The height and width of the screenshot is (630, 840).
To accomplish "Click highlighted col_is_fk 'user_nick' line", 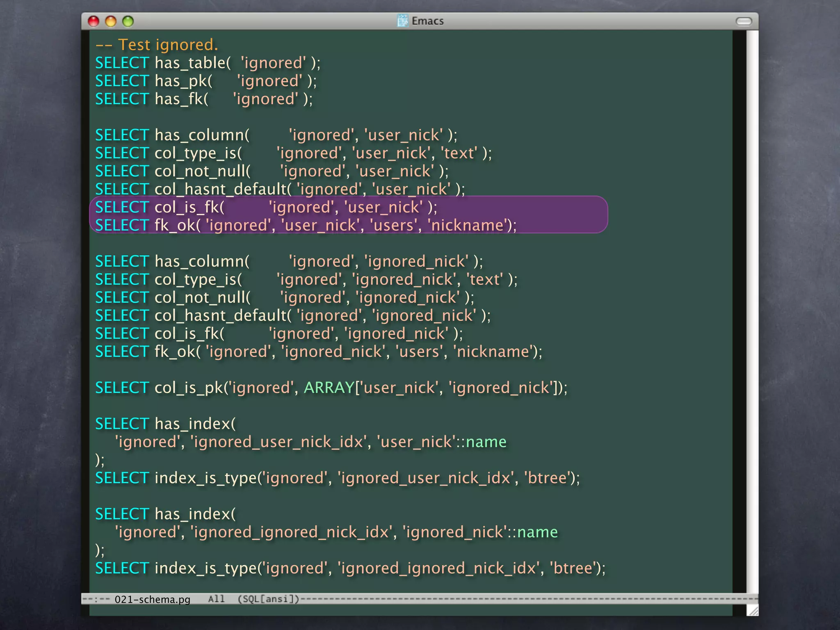I will (266, 207).
